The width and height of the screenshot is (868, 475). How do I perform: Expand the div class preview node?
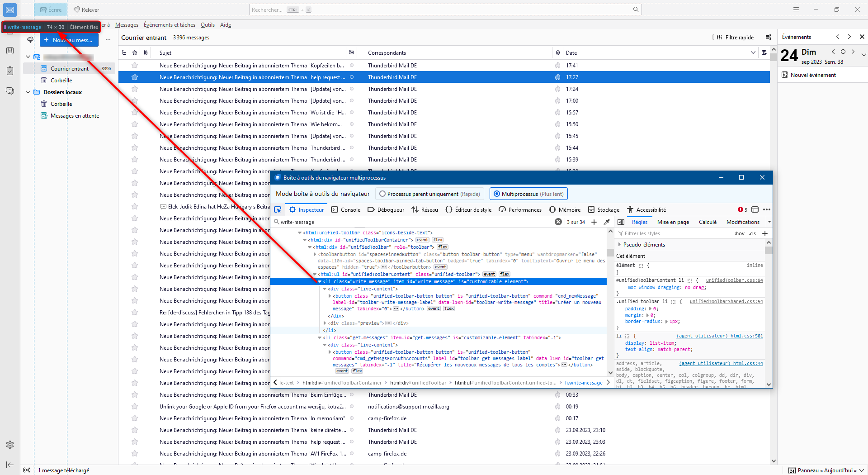tap(325, 323)
